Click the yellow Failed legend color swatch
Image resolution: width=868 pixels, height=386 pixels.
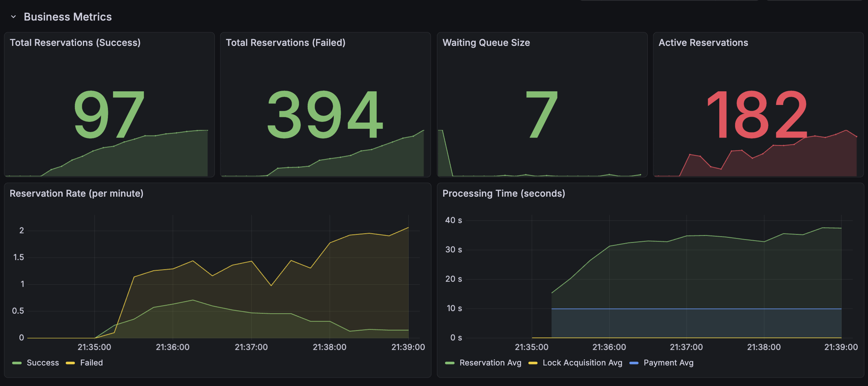pyautogui.click(x=70, y=363)
